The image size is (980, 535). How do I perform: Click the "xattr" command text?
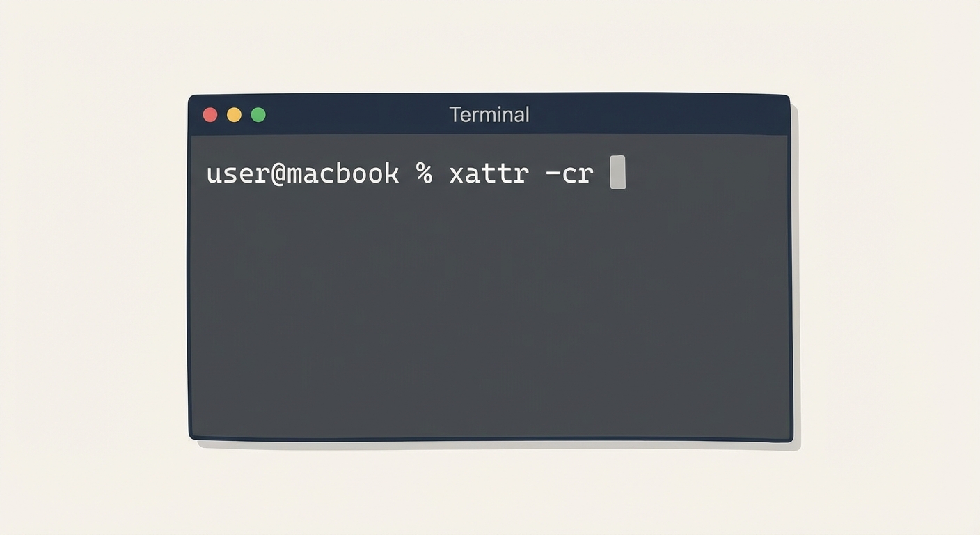click(489, 173)
